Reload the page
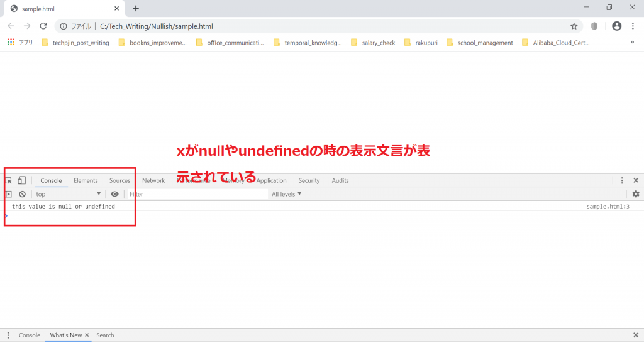Image resolution: width=644 pixels, height=343 pixels. [43, 26]
